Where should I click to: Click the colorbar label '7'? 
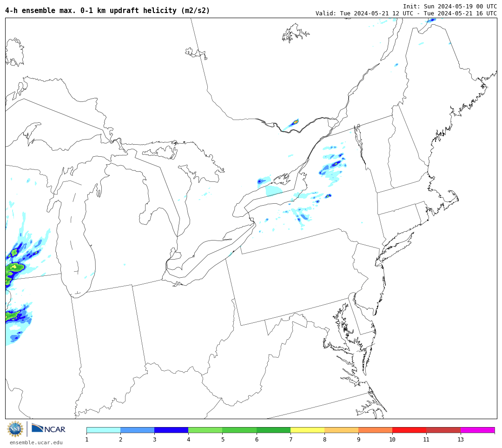[291, 439]
